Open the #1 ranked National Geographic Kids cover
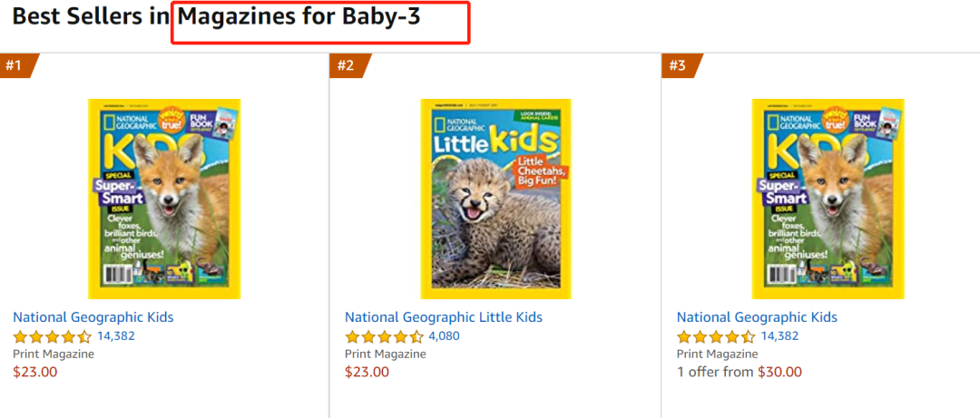This screenshot has height=418, width=980. (x=164, y=199)
